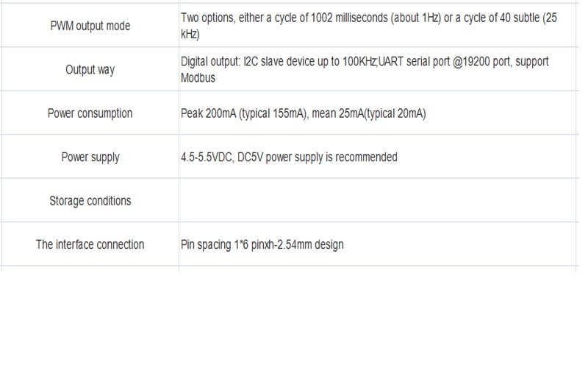
Task: Click the 4.5-5.5VDC recommendation cell
Action: [378, 157]
